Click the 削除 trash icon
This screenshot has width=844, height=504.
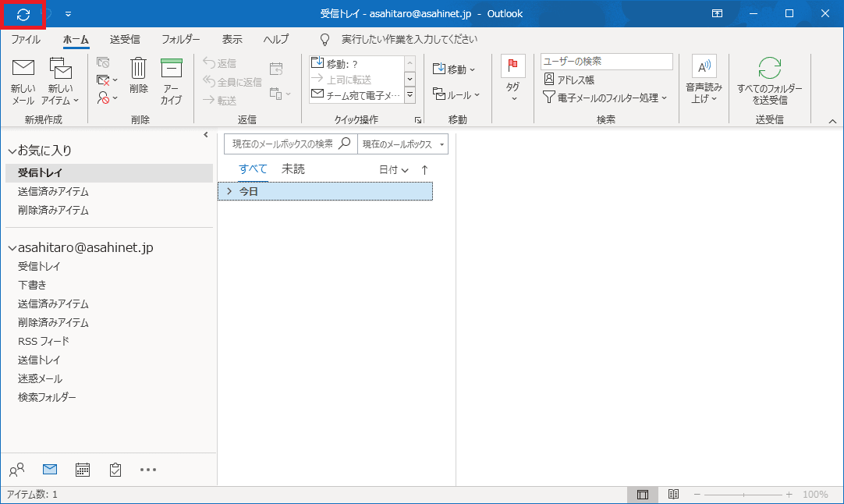click(138, 76)
